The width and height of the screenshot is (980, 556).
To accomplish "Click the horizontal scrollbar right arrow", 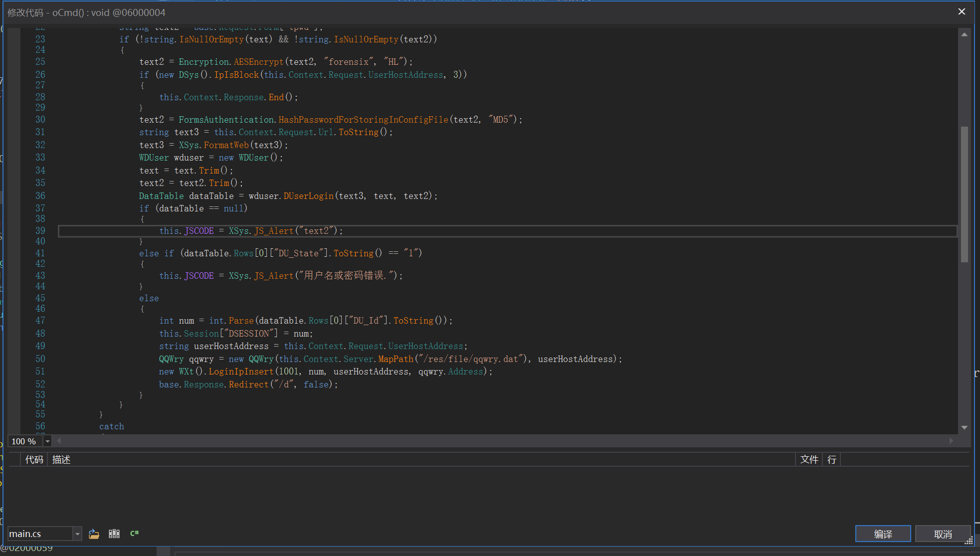I will 951,441.
